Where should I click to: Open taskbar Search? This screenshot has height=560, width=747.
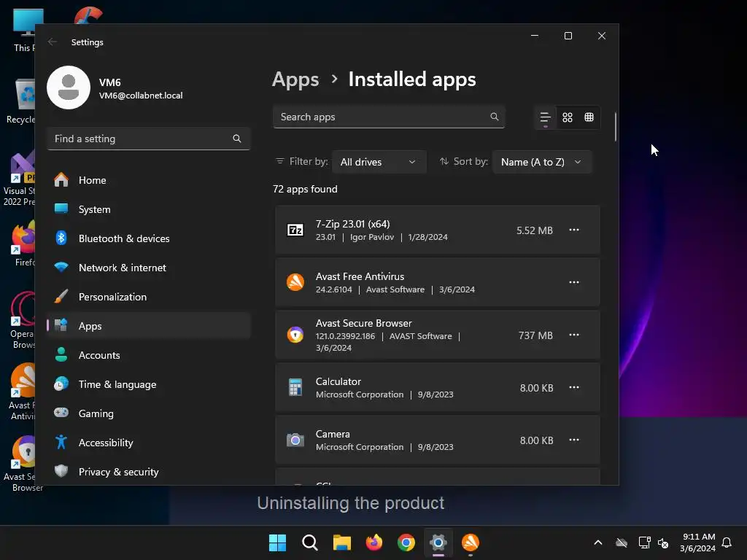[x=309, y=542]
